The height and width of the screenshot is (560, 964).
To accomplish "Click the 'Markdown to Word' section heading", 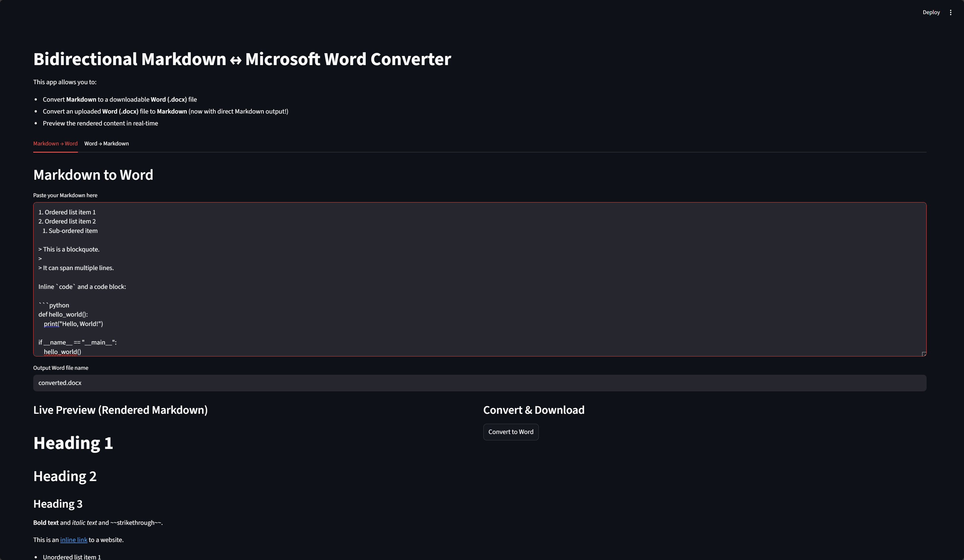I will (93, 175).
